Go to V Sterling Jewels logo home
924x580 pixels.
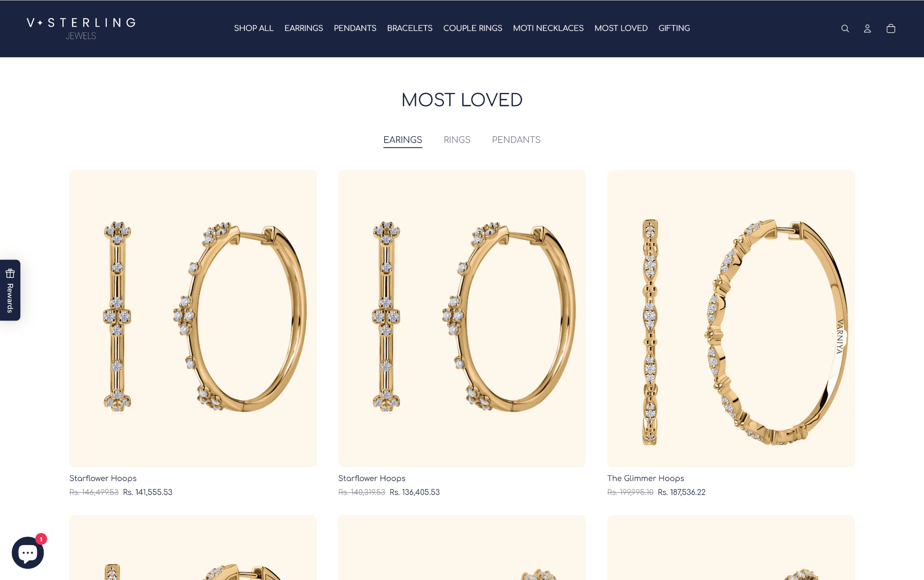coord(81,28)
